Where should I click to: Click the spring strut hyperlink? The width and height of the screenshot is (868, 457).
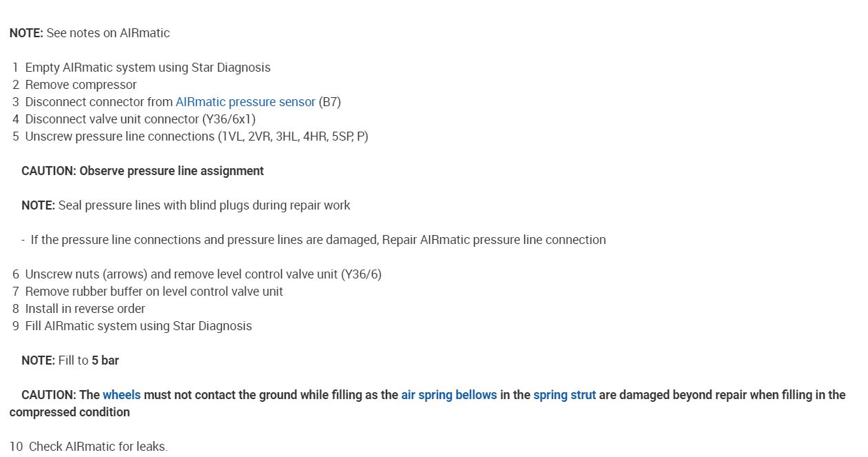(564, 395)
